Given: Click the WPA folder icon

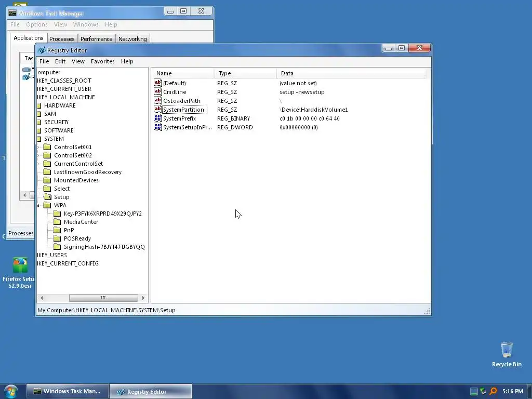Looking at the screenshot, I should pos(47,205).
